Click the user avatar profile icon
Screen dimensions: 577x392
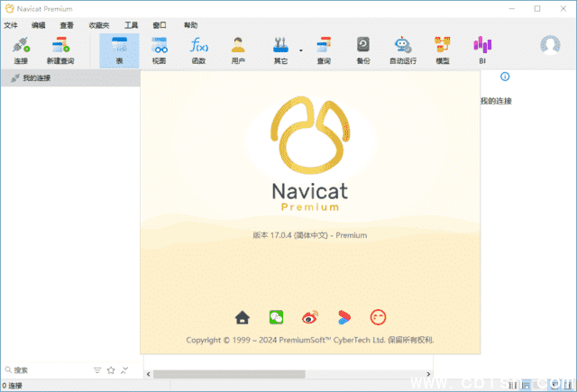pyautogui.click(x=550, y=45)
